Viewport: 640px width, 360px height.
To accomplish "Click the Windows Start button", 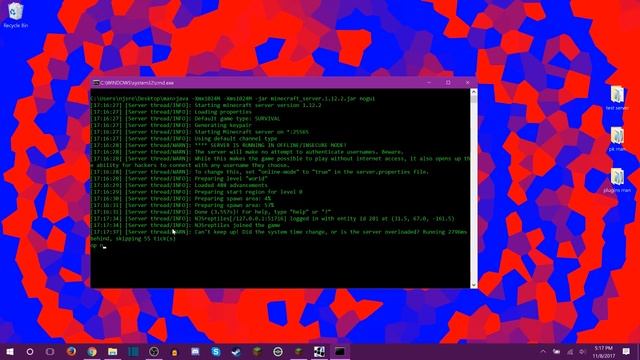I will tap(10, 351).
